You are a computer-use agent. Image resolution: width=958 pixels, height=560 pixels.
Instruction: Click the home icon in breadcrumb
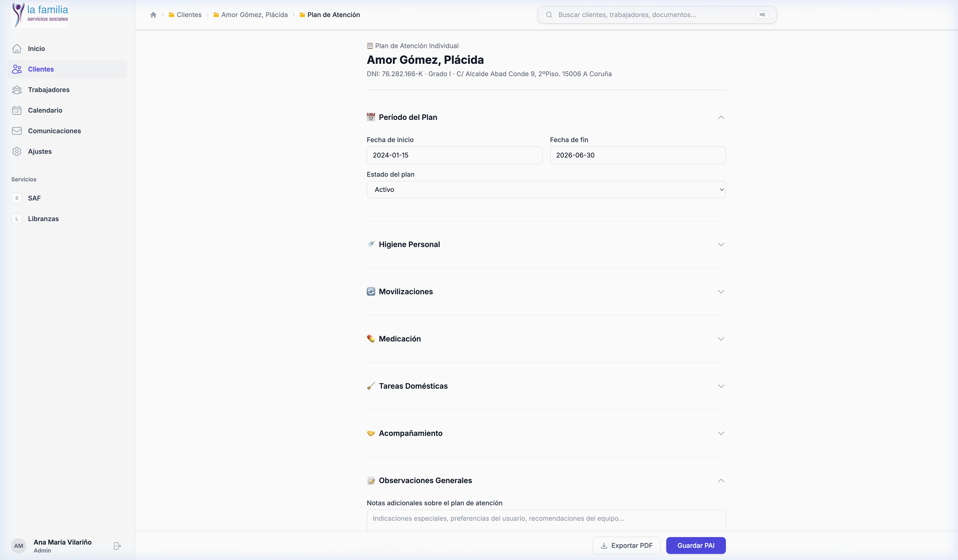(153, 15)
